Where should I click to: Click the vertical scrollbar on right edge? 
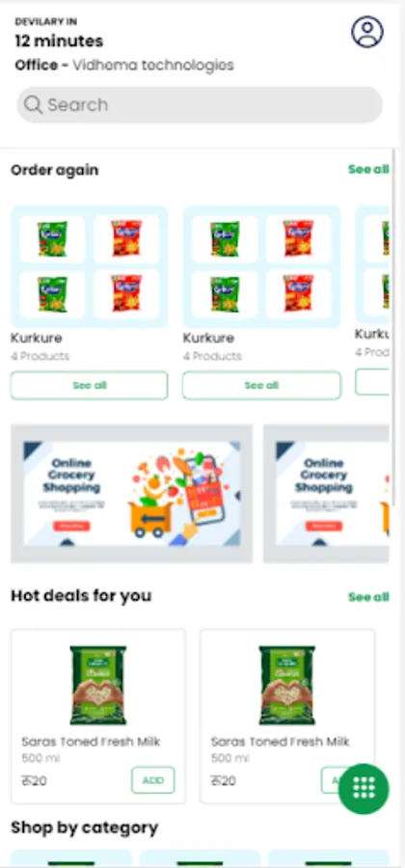pyautogui.click(x=393, y=327)
